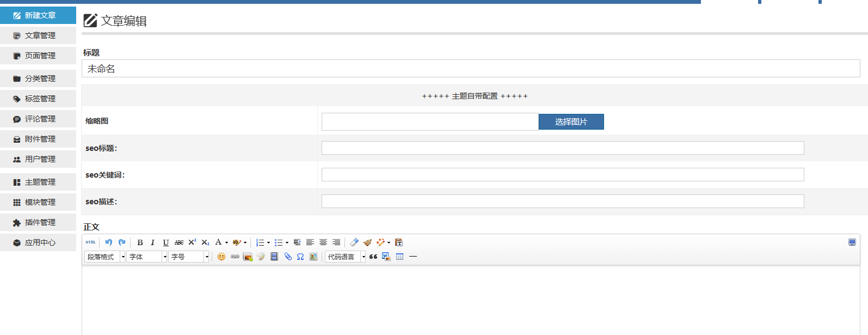
Task: Click the eraser clear formatting icon
Action: 354,242
